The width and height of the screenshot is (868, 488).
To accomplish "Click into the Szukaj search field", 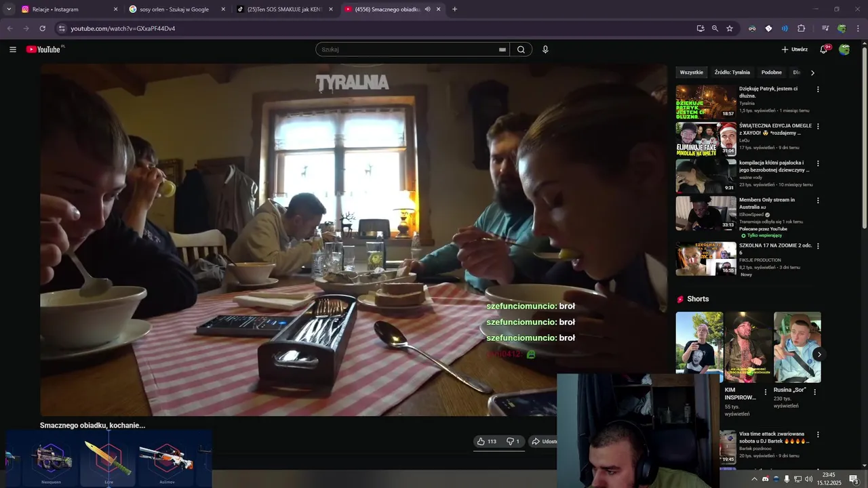I will [409, 49].
